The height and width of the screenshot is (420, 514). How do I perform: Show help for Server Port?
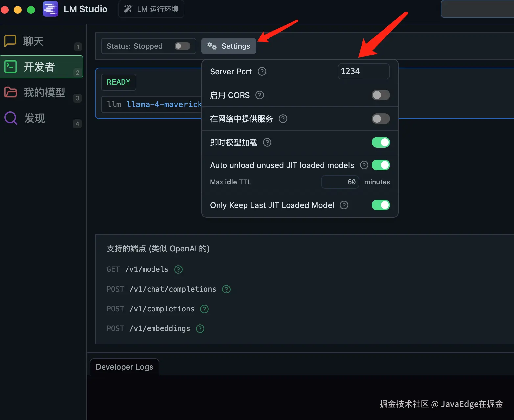click(x=262, y=71)
